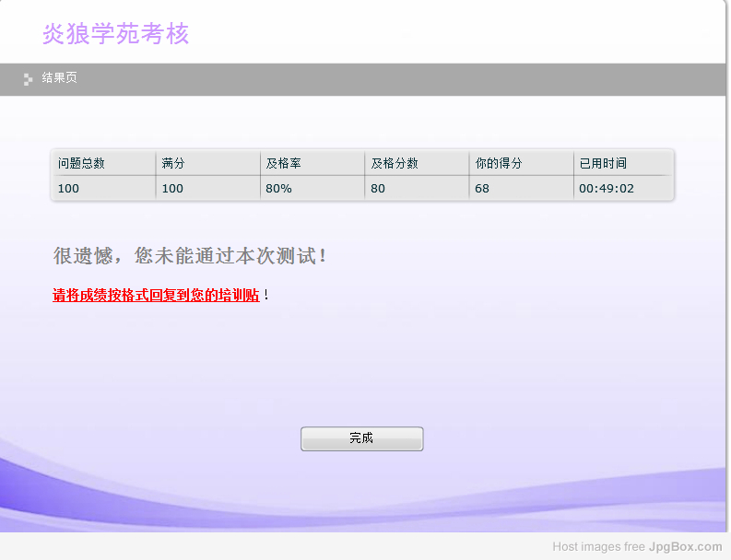Image resolution: width=731 pixels, height=560 pixels.
Task: Click the 及格分数 column header
Action: (395, 163)
